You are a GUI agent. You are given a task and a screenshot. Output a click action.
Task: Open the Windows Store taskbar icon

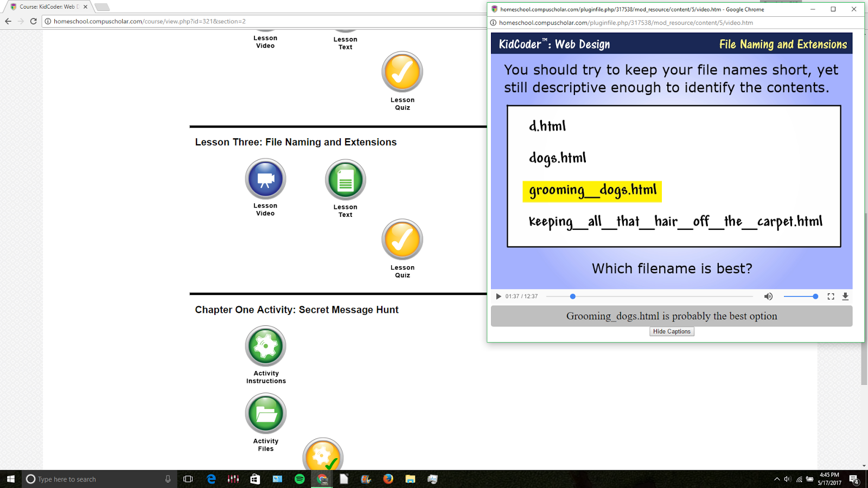(255, 479)
